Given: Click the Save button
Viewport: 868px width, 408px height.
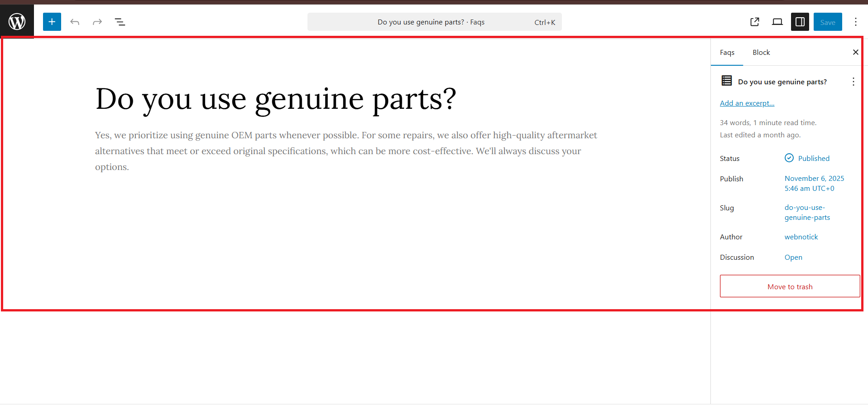Looking at the screenshot, I should [828, 22].
